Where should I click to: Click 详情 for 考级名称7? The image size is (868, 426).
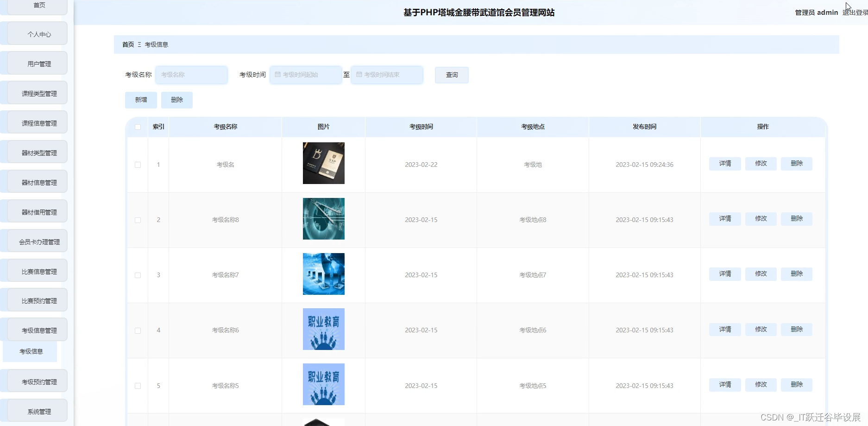coord(725,274)
